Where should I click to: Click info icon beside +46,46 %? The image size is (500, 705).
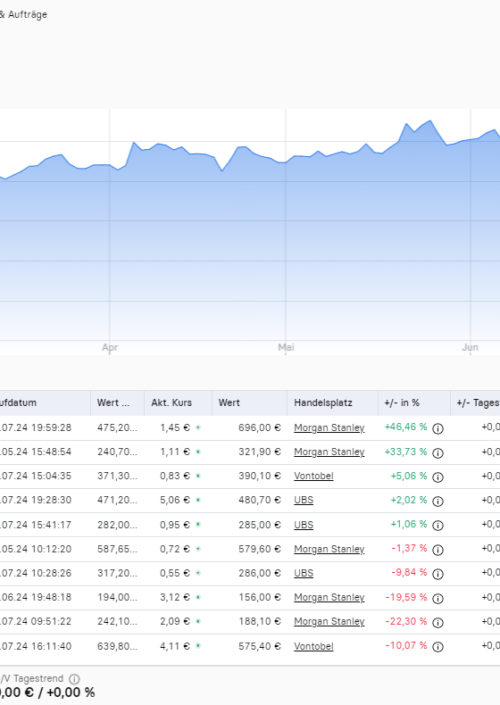(438, 428)
